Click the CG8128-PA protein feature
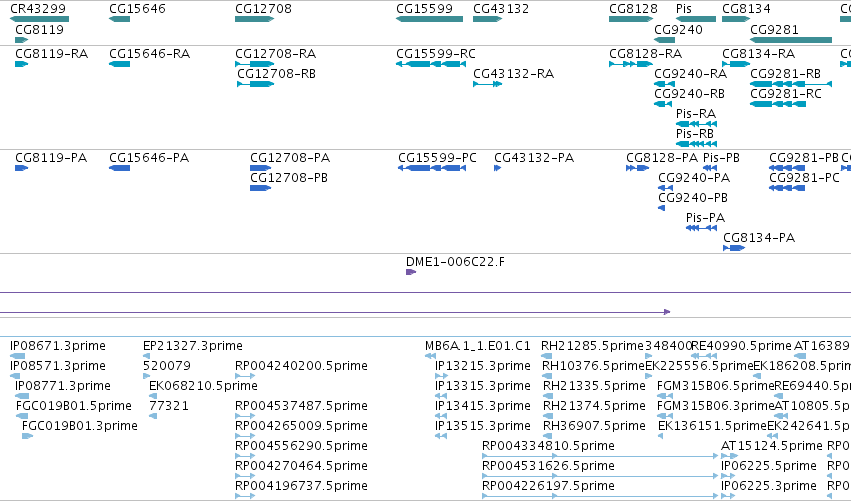This screenshot has height=501, width=851. (638, 168)
